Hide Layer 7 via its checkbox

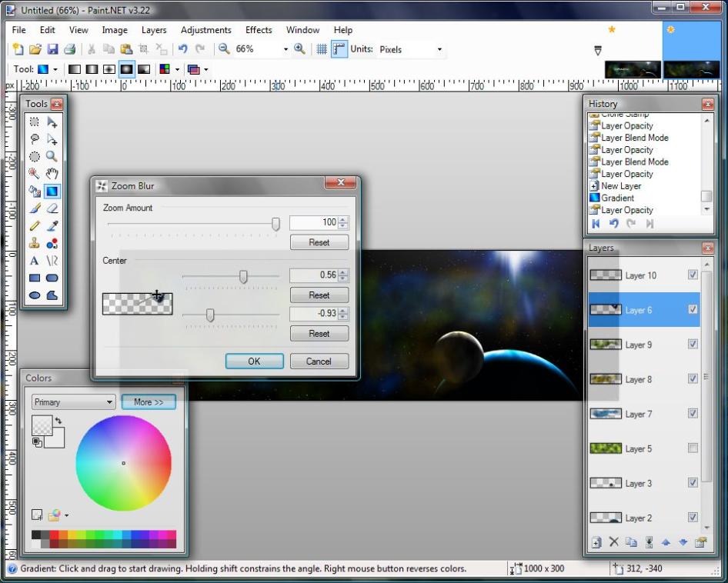(693, 414)
